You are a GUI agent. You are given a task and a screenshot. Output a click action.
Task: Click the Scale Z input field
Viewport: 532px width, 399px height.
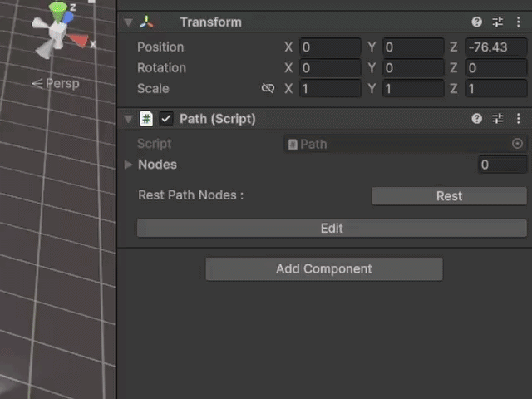tap(496, 89)
